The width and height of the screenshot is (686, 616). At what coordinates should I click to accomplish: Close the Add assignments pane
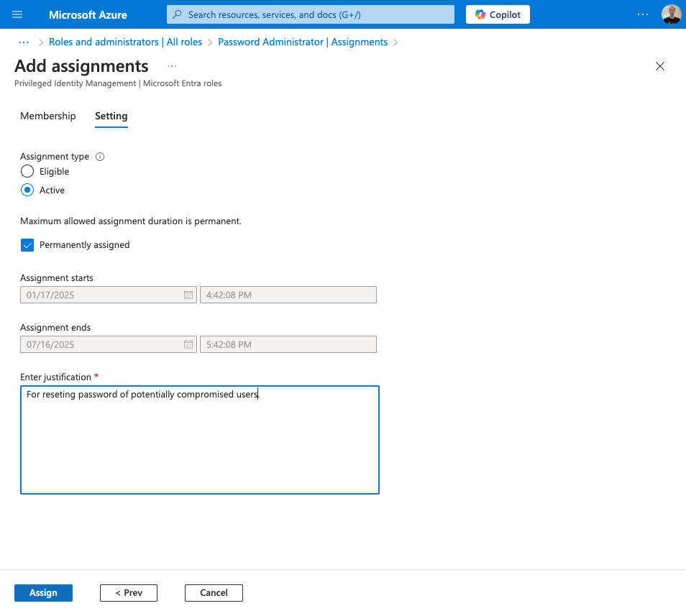[x=659, y=66]
